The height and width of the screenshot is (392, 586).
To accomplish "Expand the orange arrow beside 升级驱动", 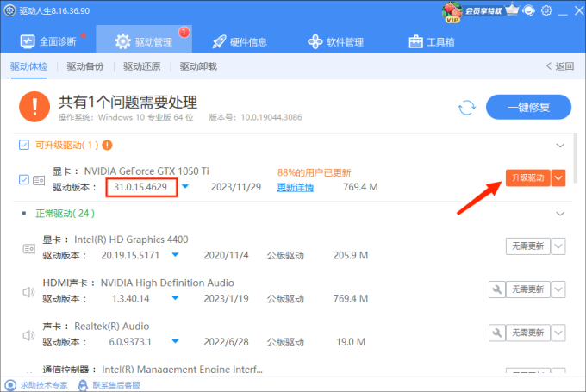I will (558, 177).
